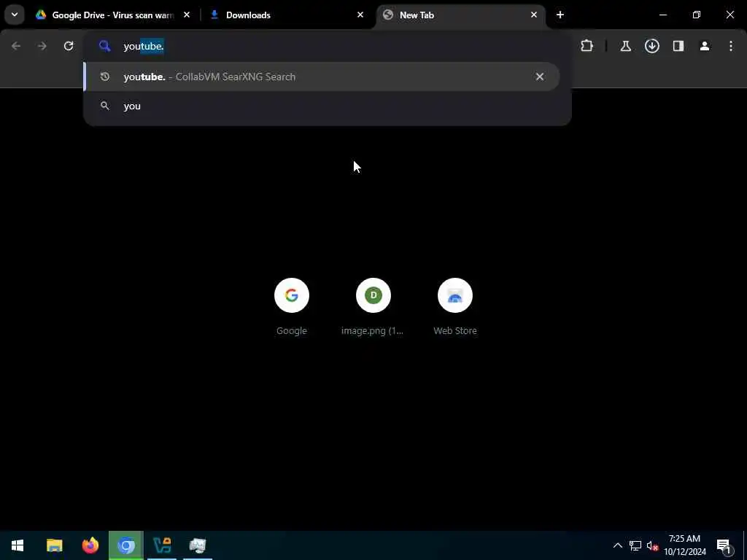
Task: Reload the current page
Action: (69, 46)
